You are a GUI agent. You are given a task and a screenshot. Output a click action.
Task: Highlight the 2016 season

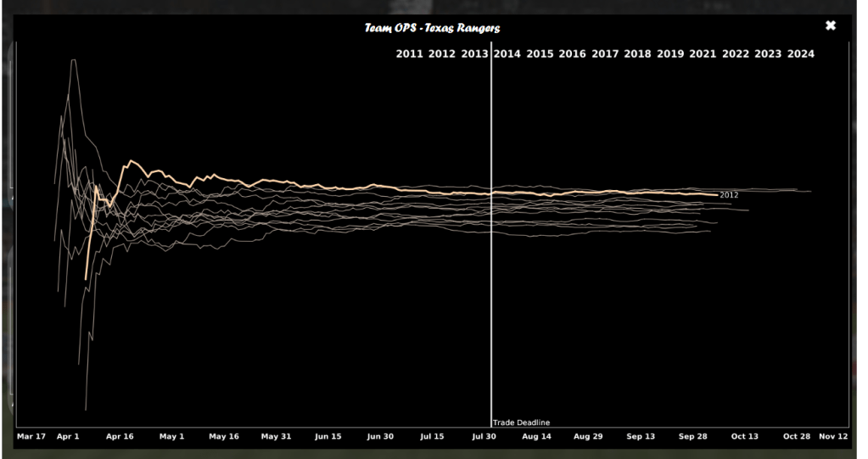coord(573,54)
